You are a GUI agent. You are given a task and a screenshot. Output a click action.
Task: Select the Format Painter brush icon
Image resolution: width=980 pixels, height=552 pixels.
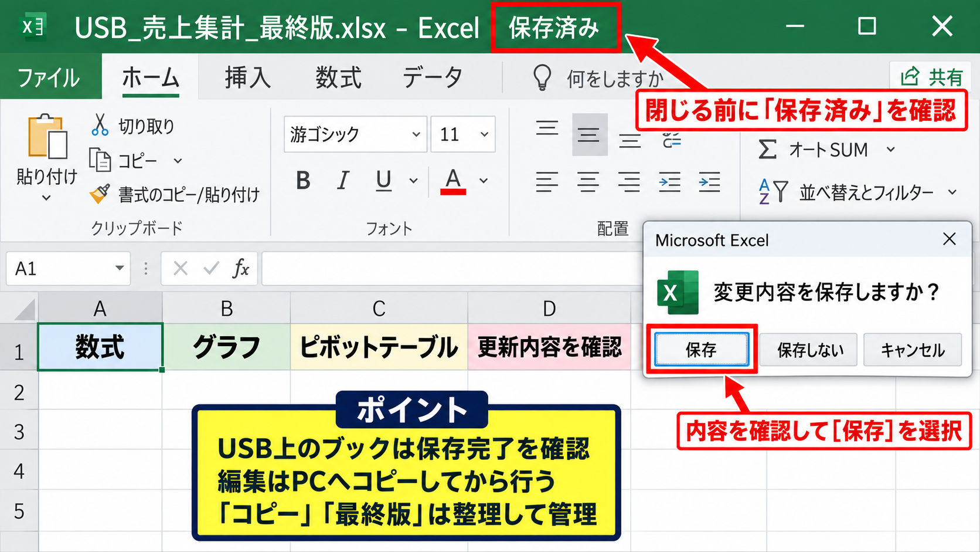100,194
